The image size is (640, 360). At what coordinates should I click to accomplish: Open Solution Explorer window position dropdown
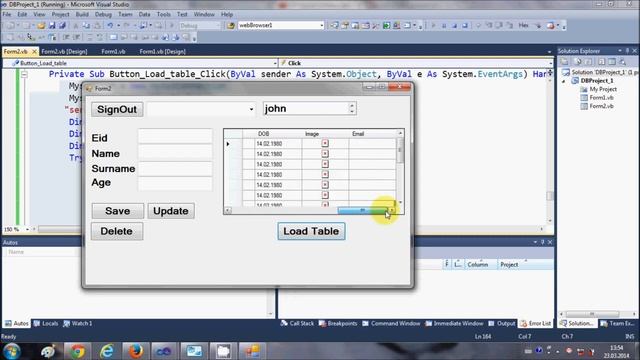(620, 51)
